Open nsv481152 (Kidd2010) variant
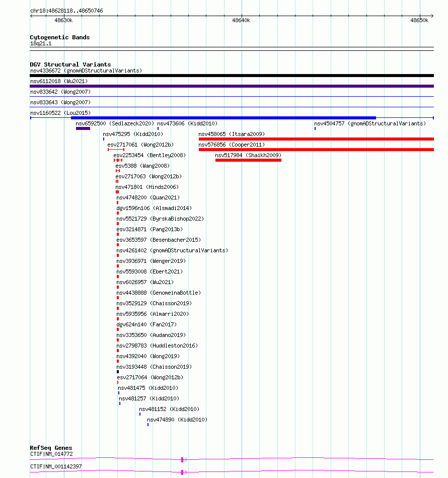Viewport: 448px width, 478px height. coord(169,409)
